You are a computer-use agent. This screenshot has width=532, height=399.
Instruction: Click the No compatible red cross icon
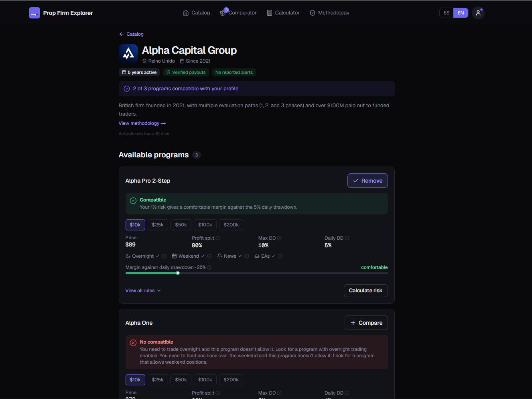[133, 343]
